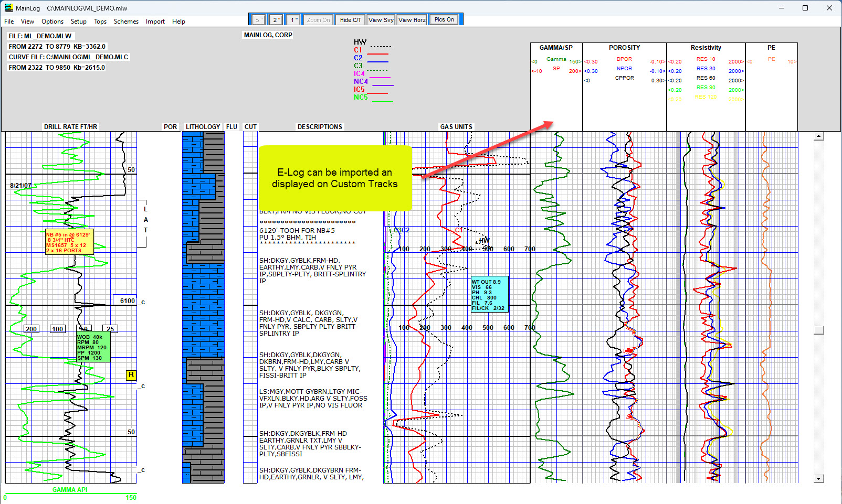Click the scroll up arrow
The width and height of the screenshot is (842, 504).
(818, 136)
